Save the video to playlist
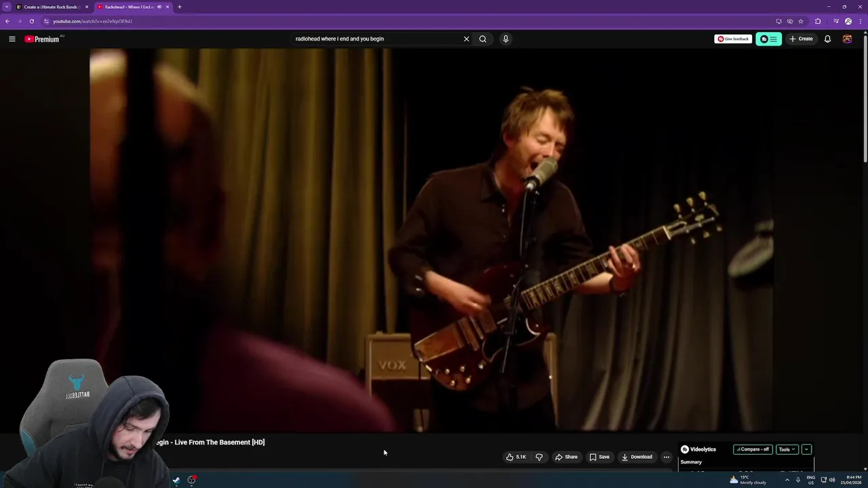The width and height of the screenshot is (868, 488). [x=599, y=457]
